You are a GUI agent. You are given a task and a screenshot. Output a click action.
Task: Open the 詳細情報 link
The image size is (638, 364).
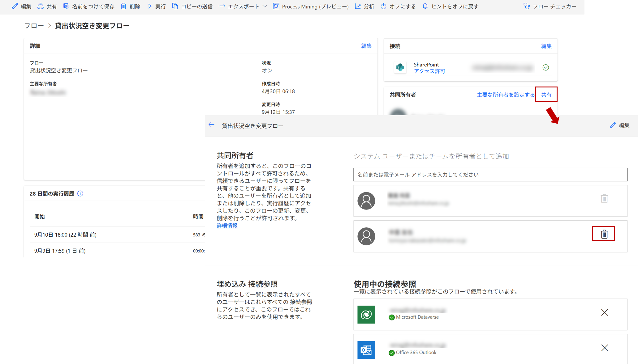[x=227, y=226]
